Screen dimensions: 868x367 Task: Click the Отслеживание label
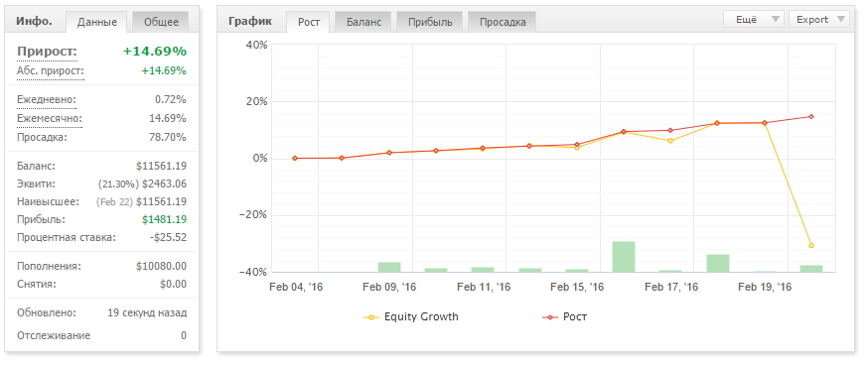(x=54, y=335)
